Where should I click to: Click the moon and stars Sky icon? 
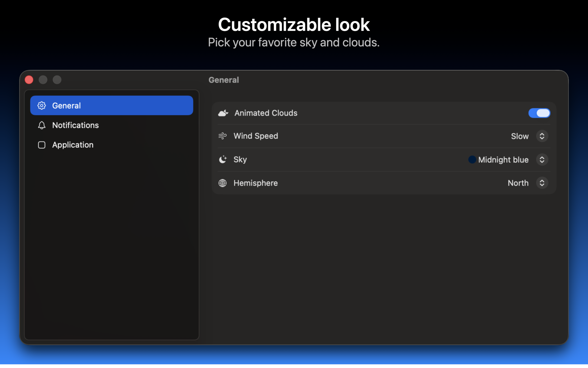click(x=223, y=159)
